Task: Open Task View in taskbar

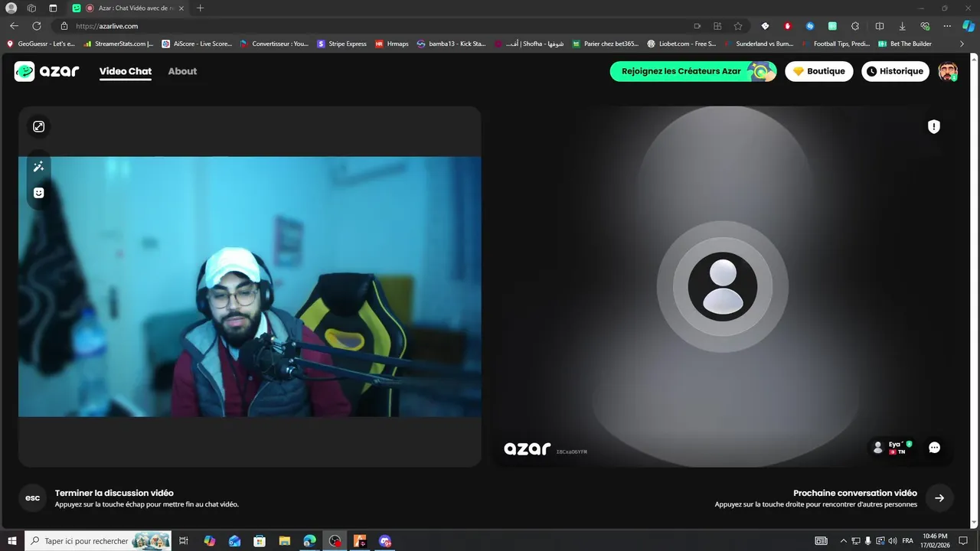Action: point(184,541)
